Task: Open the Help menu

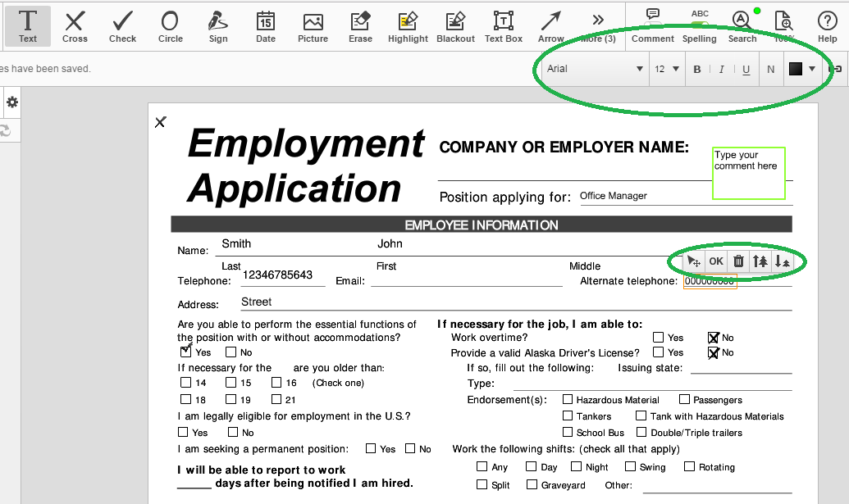Action: pyautogui.click(x=827, y=26)
